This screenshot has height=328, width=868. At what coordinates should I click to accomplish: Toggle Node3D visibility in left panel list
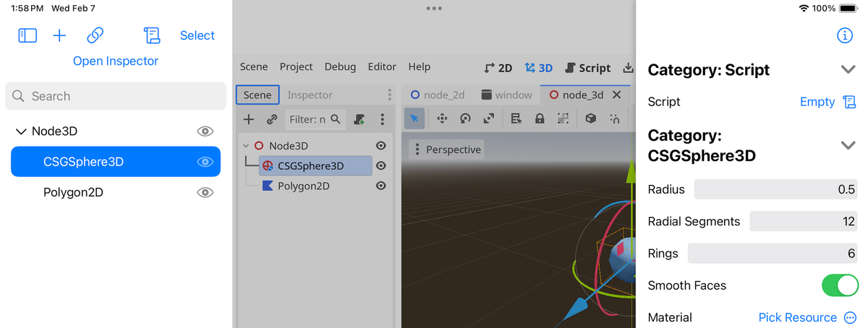pos(205,131)
